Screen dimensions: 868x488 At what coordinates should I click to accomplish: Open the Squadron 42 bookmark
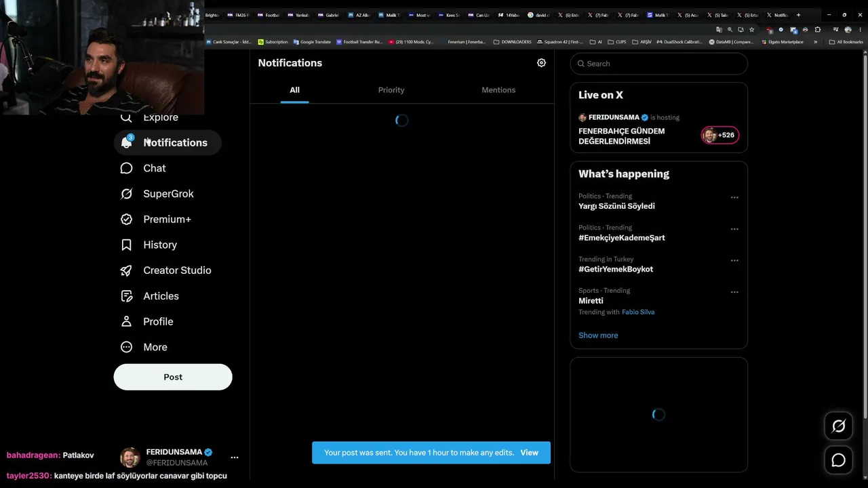coord(559,42)
